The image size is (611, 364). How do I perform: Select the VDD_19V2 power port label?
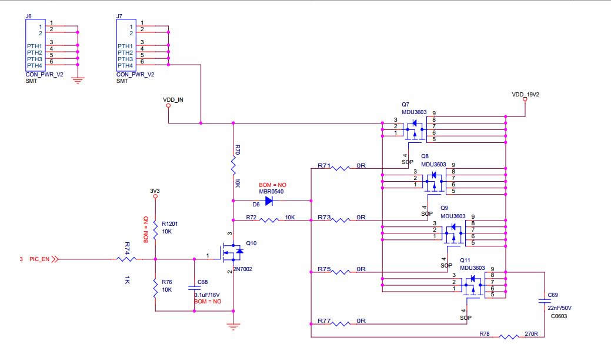pos(525,94)
